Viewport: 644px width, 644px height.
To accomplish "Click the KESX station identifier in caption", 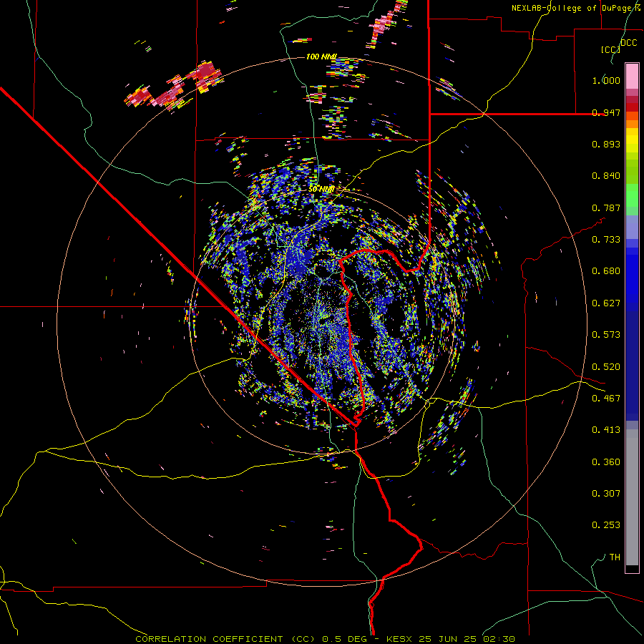I will [x=401, y=639].
